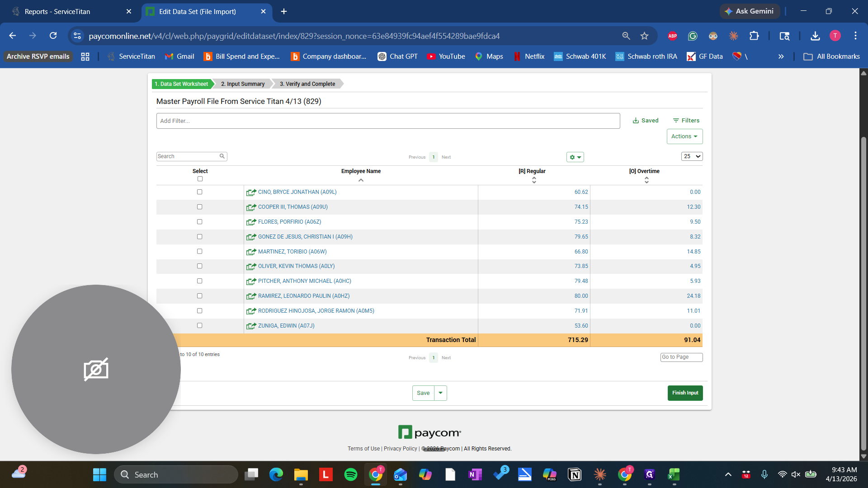Sort by Regular hours column arrows
The height and width of the screenshot is (488, 868).
click(x=534, y=180)
